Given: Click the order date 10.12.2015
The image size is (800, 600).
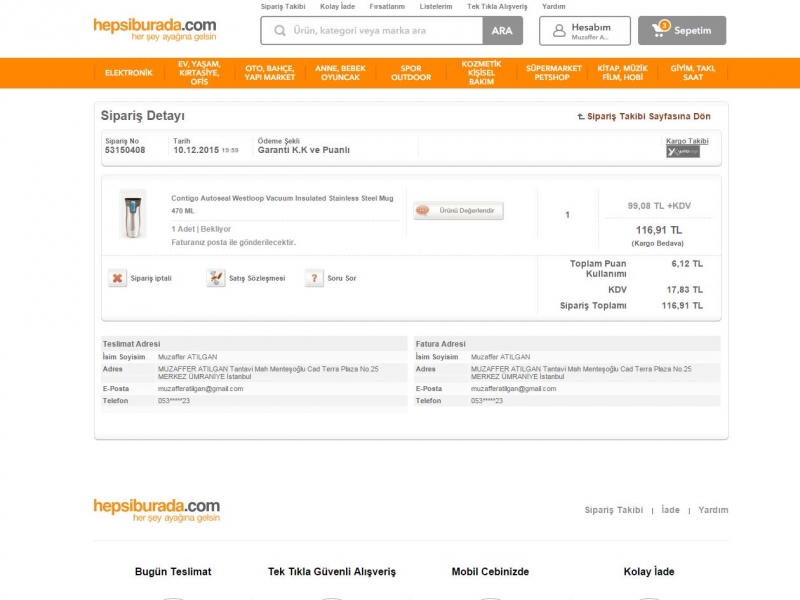Looking at the screenshot, I should [196, 150].
